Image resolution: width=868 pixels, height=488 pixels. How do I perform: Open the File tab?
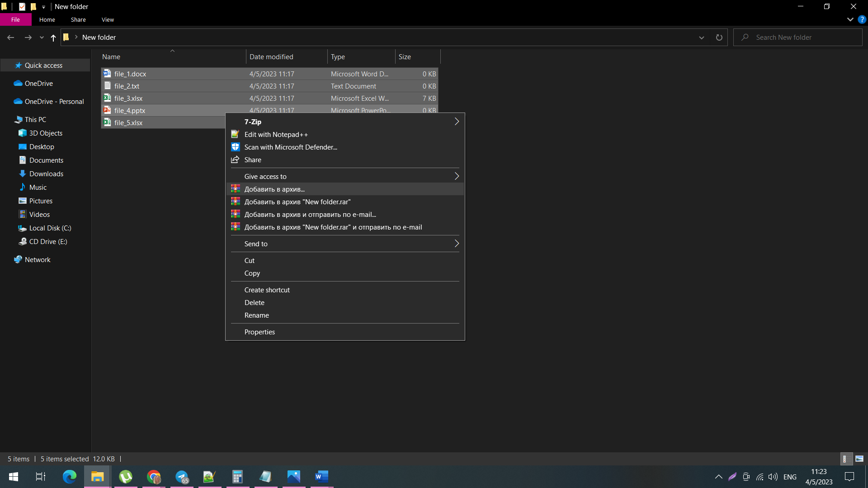15,19
